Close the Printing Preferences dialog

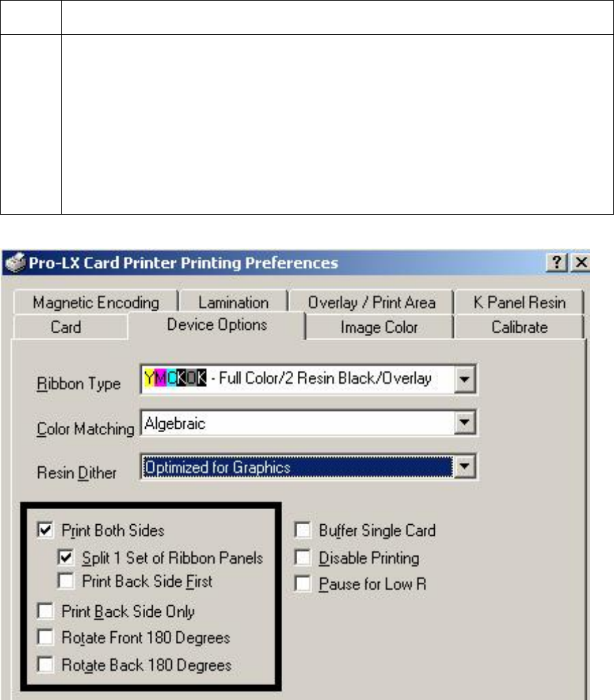(x=580, y=262)
